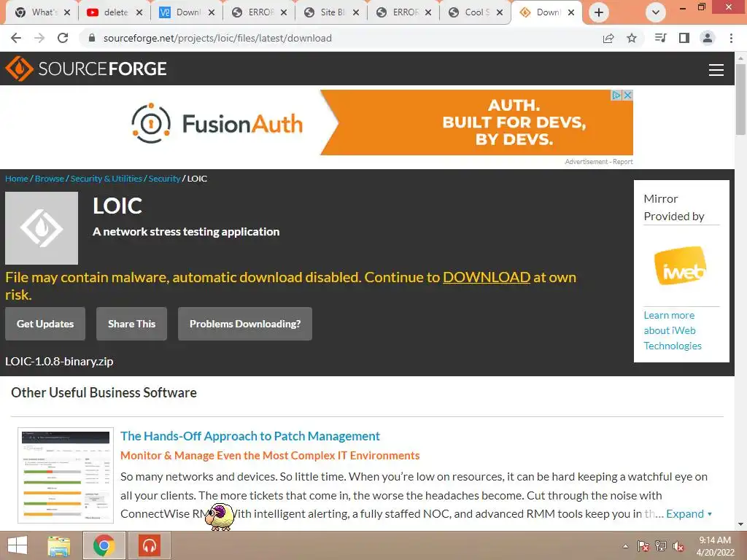This screenshot has height=560, width=747.
Task: Share this page icon in address bar
Action: point(608,38)
